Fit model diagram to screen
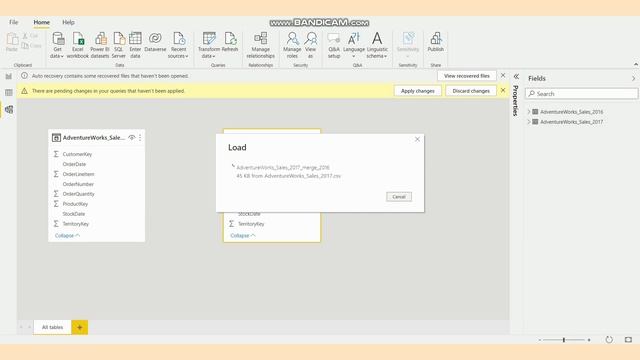Image resolution: width=640 pixels, height=360 pixels. pos(628,340)
